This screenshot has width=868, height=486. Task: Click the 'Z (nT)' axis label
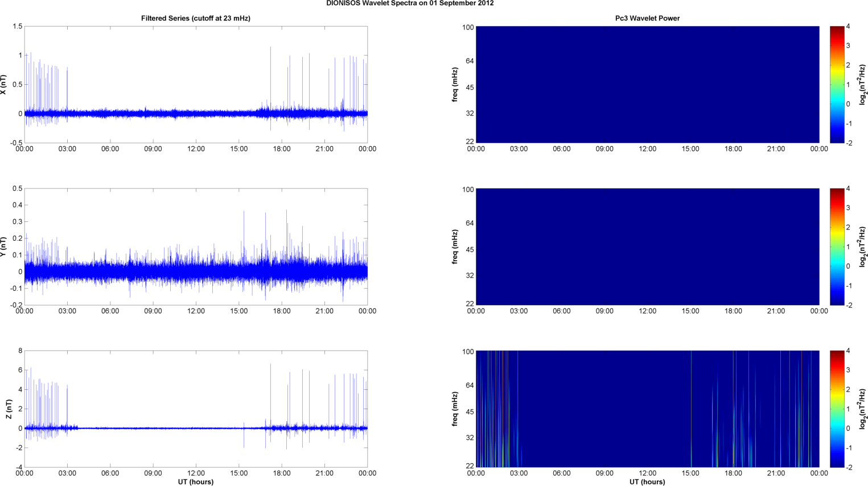9,409
